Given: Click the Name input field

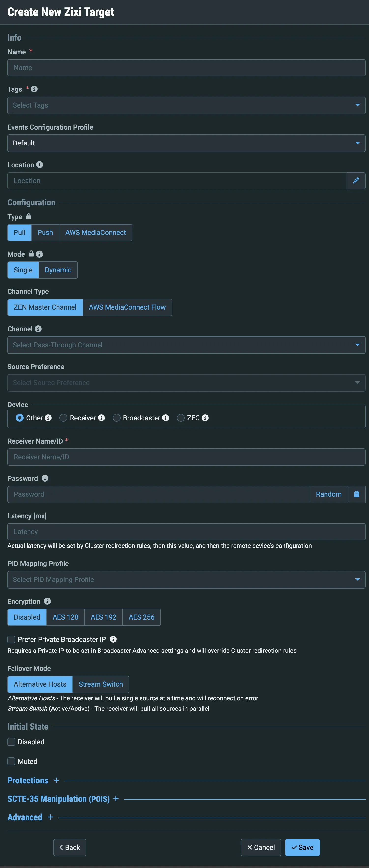Looking at the screenshot, I should point(186,68).
